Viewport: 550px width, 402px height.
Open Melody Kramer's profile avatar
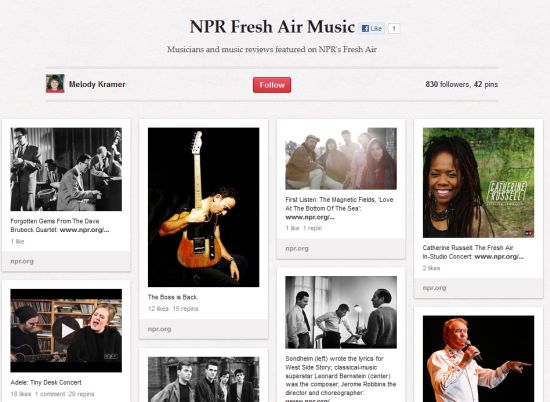[x=55, y=83]
